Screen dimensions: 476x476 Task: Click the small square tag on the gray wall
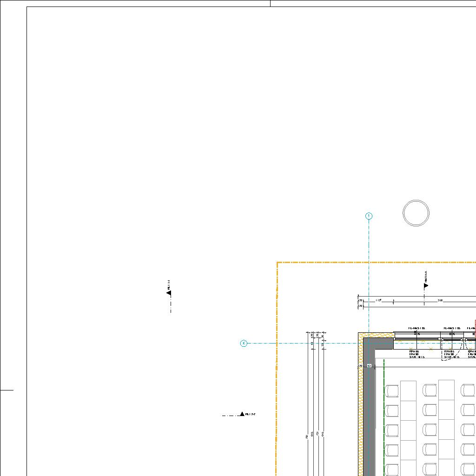[369, 366]
